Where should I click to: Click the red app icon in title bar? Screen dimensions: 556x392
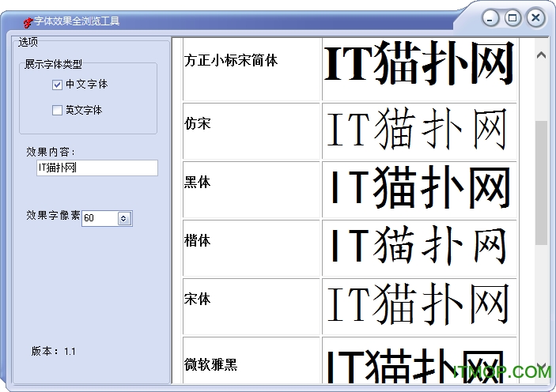point(28,22)
